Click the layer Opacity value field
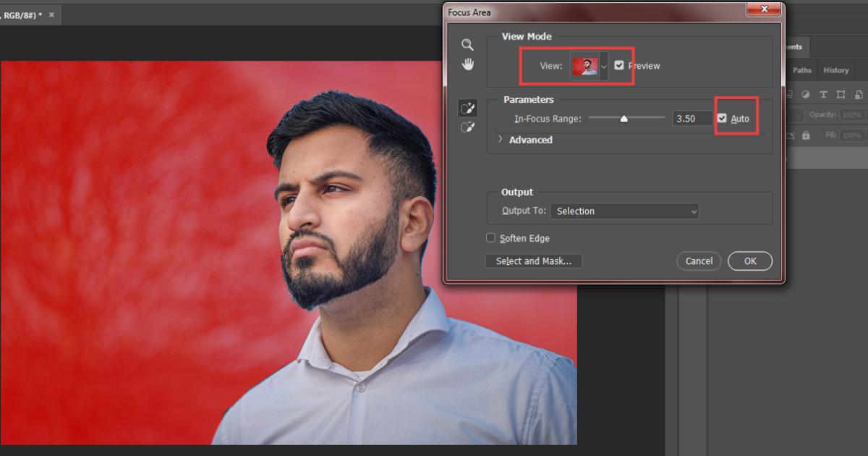868x456 pixels. (852, 115)
